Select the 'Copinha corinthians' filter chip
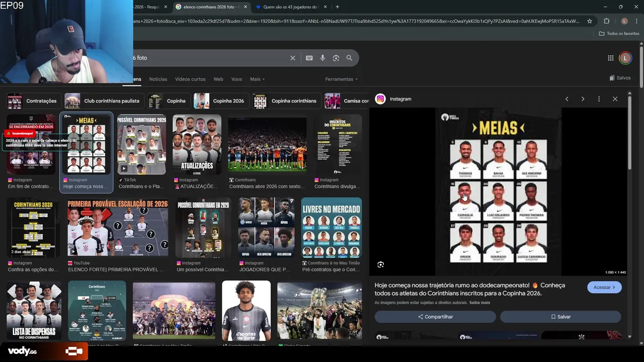 tap(287, 101)
